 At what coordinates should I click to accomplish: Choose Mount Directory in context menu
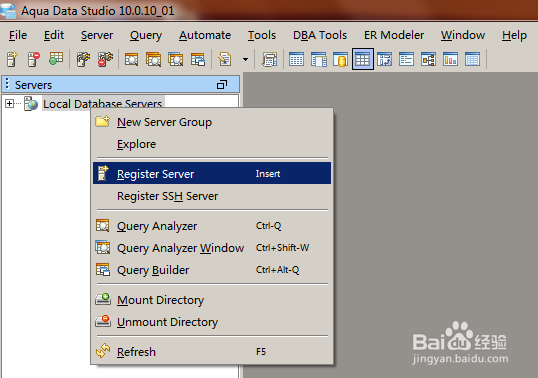[212, 300]
